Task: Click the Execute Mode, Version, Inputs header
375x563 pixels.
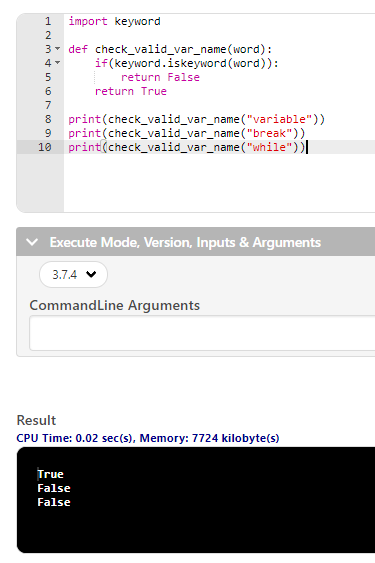Action: [x=185, y=242]
